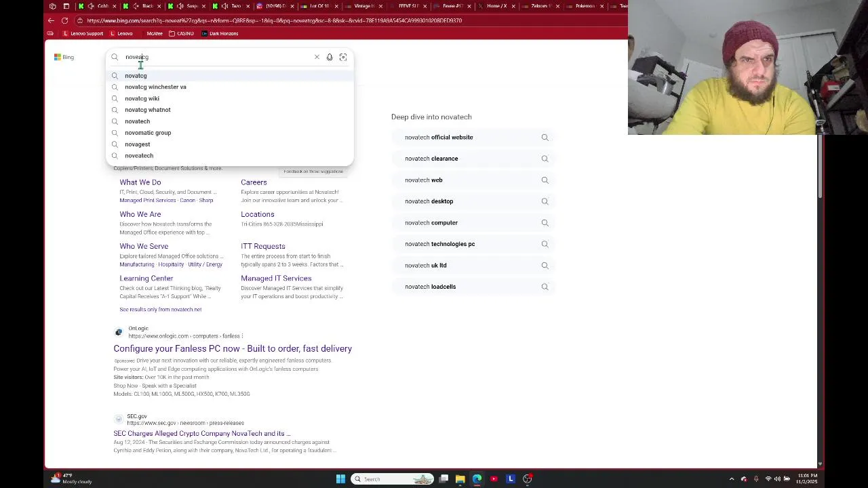Open Microsoft Edge from the taskbar
Viewport: 868px width, 488px height.
coord(477,479)
